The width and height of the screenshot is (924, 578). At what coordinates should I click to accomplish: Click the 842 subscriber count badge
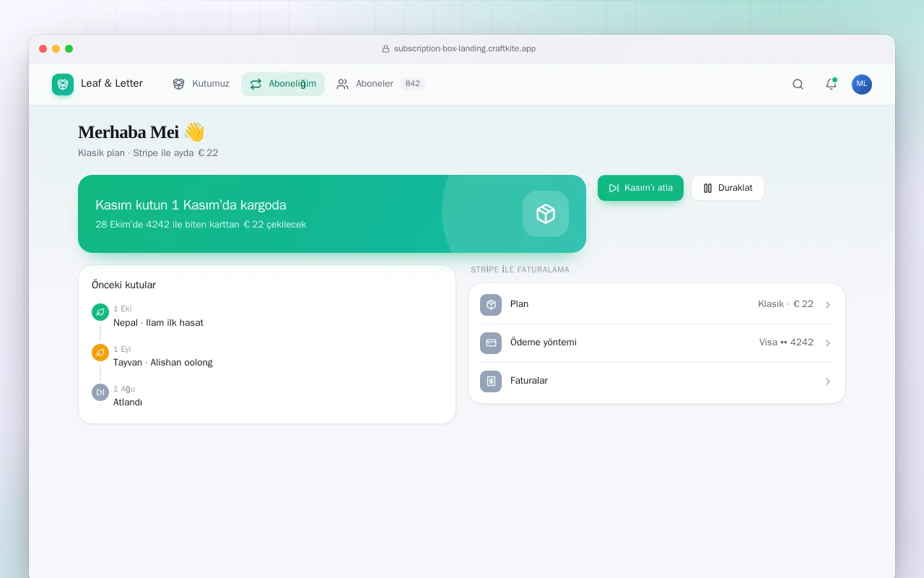413,84
